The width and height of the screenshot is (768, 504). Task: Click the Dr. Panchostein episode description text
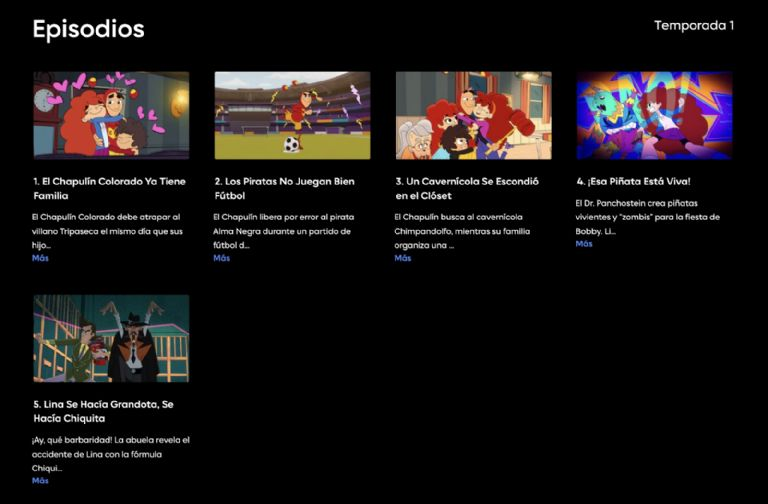pos(648,217)
